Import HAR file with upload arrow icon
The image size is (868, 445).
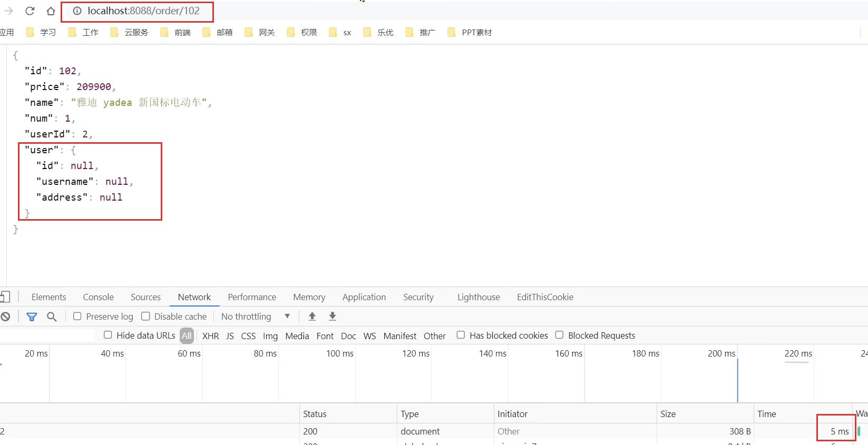click(312, 316)
